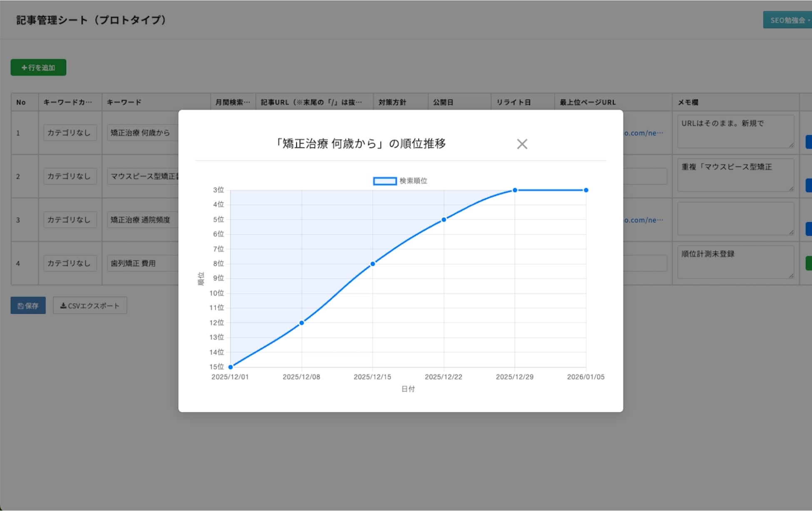Click the 2025/12/15 data point at 8位
Viewport: 812px width, 511px height.
373,264
